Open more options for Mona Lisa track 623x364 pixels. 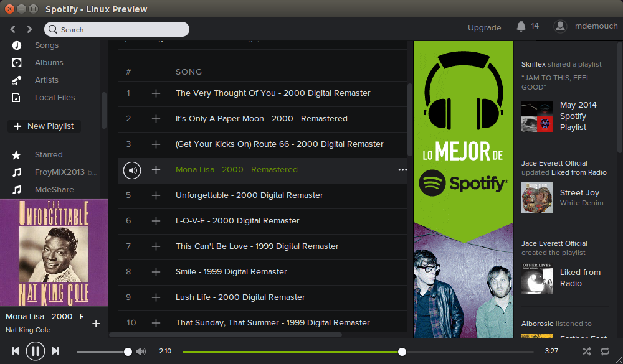[402, 170]
